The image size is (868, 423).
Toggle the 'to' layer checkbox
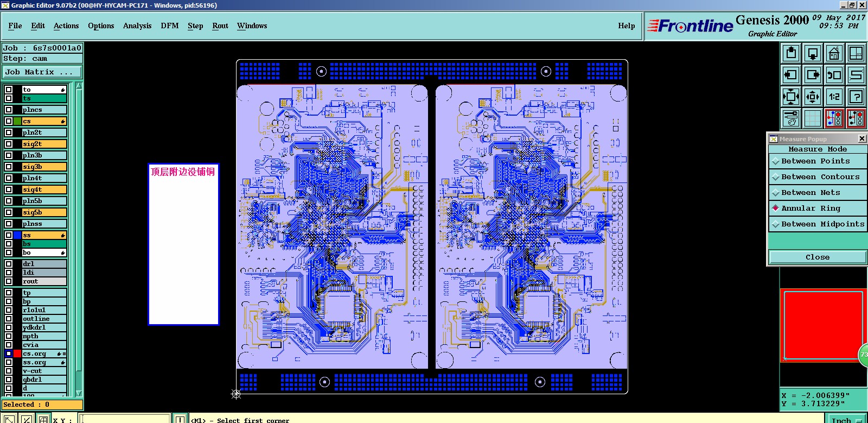pos(8,90)
